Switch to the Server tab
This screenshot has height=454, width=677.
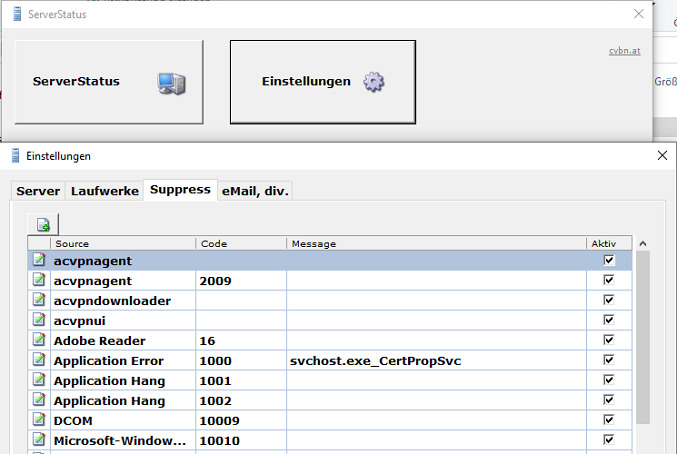pos(38,191)
